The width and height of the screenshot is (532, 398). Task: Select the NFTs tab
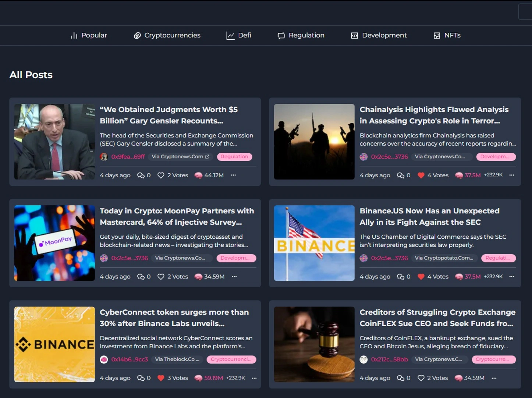pos(447,35)
